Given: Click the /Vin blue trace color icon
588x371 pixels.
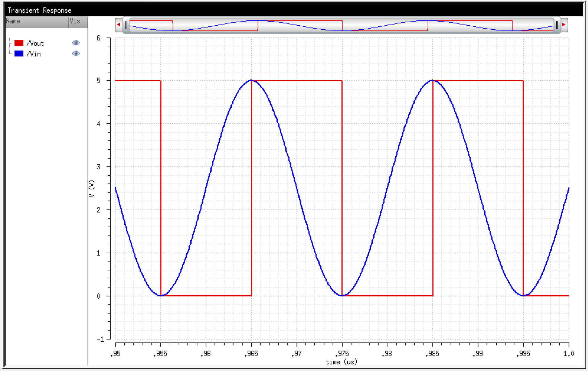Looking at the screenshot, I should coord(19,54).
